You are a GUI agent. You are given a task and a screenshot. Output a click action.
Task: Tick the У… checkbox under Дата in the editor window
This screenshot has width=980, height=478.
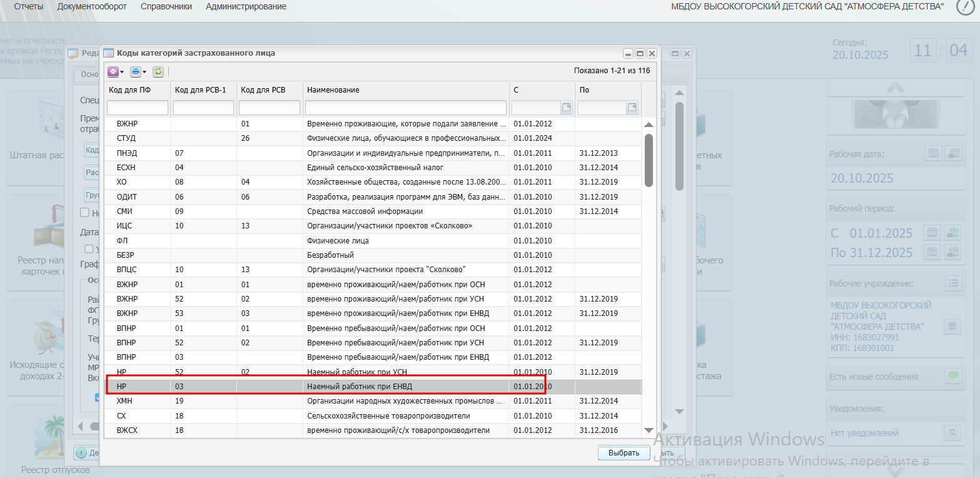[89, 249]
